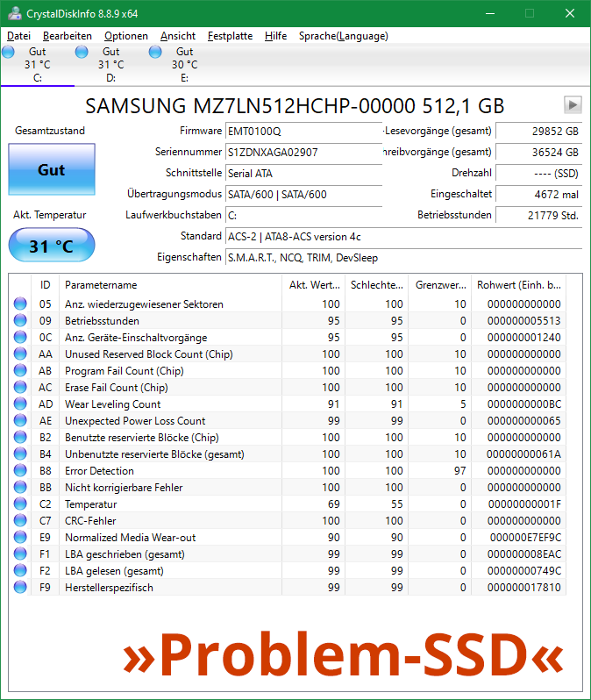Click raw value 000000E7EF9C
Image resolution: width=591 pixels, height=700 pixels.
pyautogui.click(x=525, y=537)
